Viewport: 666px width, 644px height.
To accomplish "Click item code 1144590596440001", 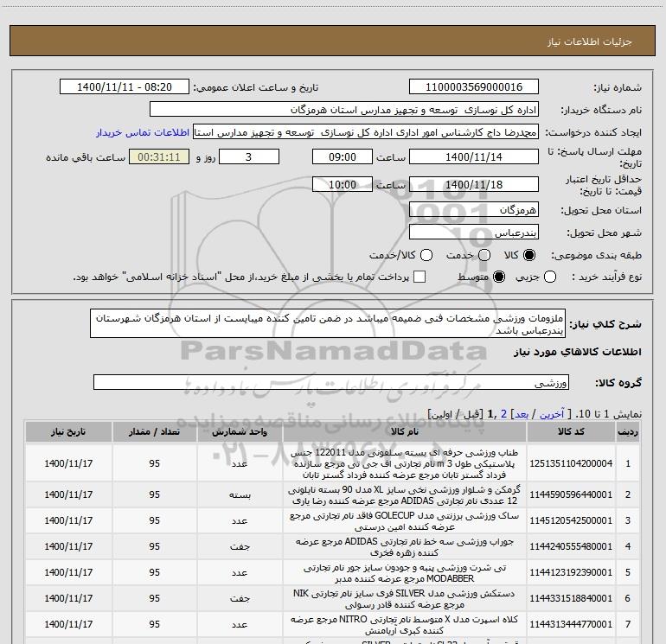I will point(571,494).
